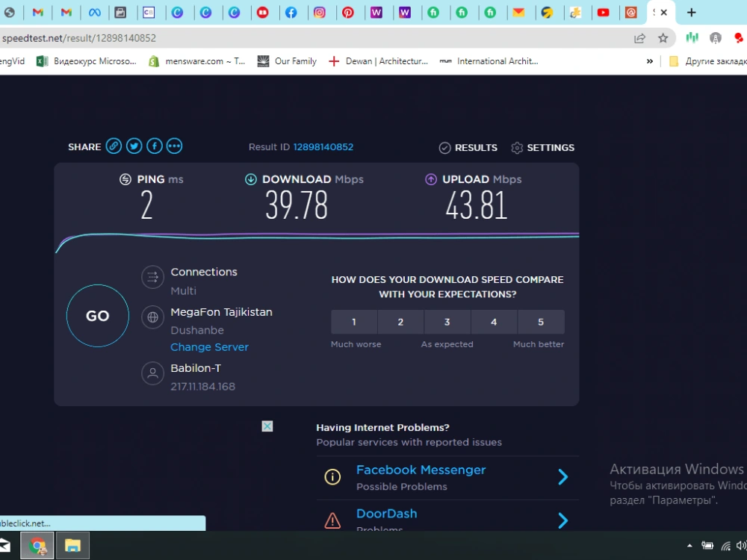The width and height of the screenshot is (747, 560).
Task: Open the DoorDash issue link
Action: pos(387,514)
